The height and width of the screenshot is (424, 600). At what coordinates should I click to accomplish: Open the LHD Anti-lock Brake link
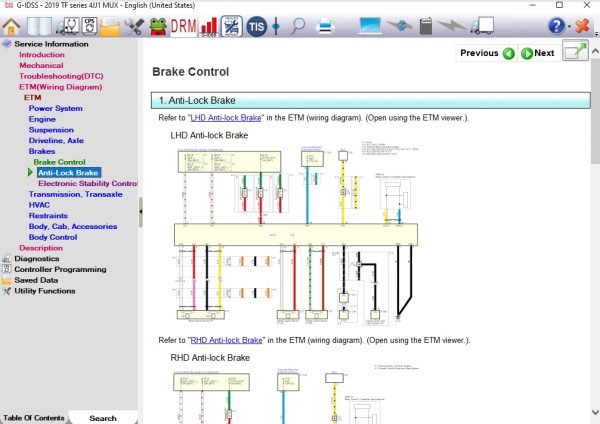tap(226, 118)
